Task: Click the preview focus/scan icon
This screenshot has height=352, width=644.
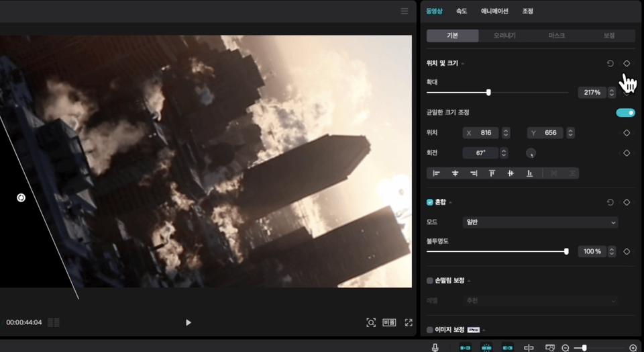Action: (371, 322)
